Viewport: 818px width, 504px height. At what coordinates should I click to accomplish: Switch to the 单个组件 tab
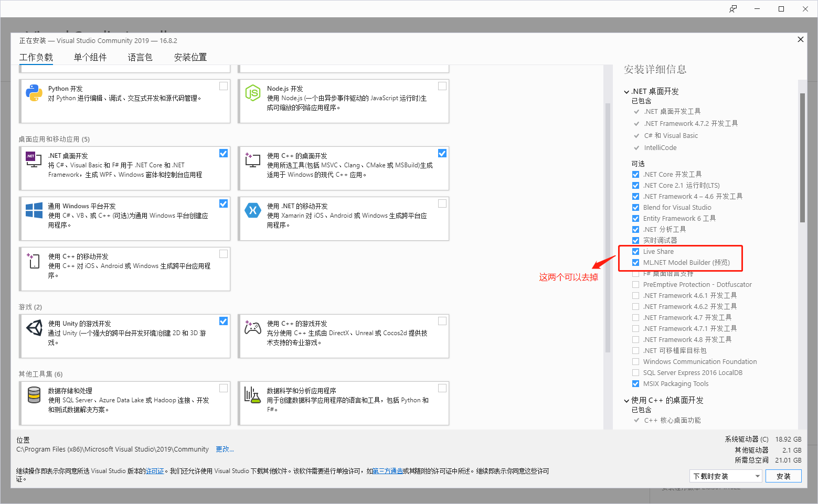pyautogui.click(x=89, y=57)
